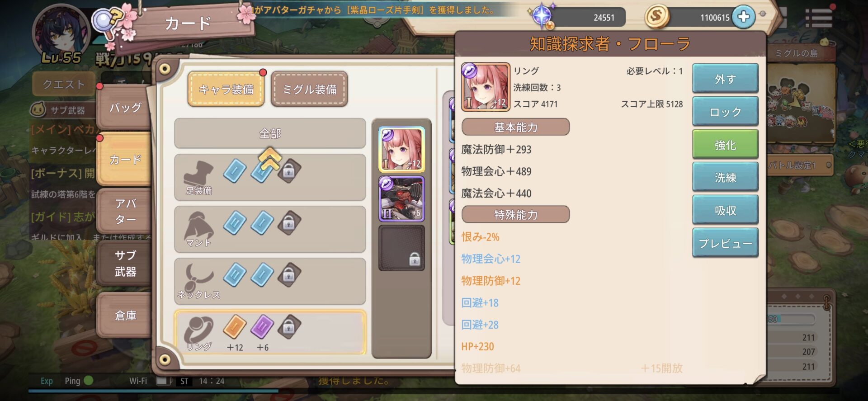Viewport: 868px width, 401px height.
Task: Select the dark knight +6 card thumbnail
Action: pos(401,198)
